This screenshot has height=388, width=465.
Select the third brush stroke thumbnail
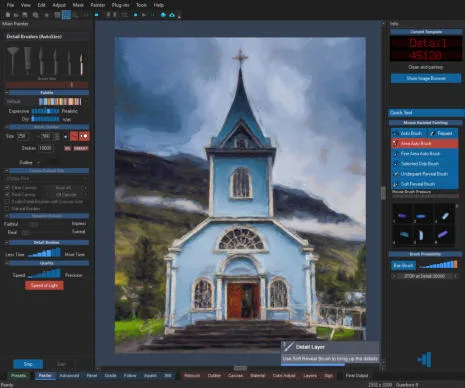(445, 215)
